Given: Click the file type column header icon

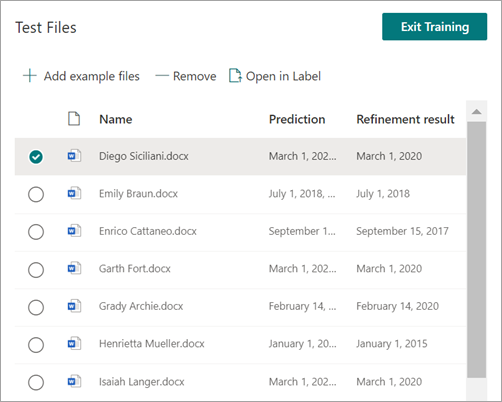Looking at the screenshot, I should pos(74,119).
